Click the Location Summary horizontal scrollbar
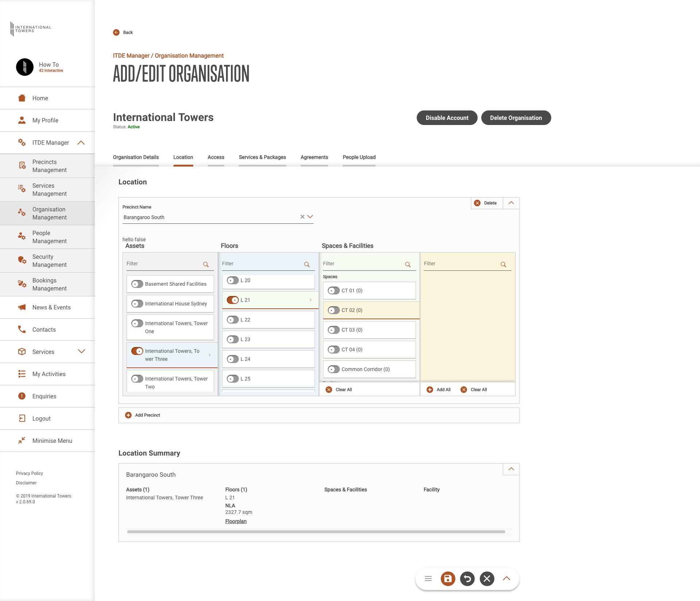700x601 pixels. [316, 532]
